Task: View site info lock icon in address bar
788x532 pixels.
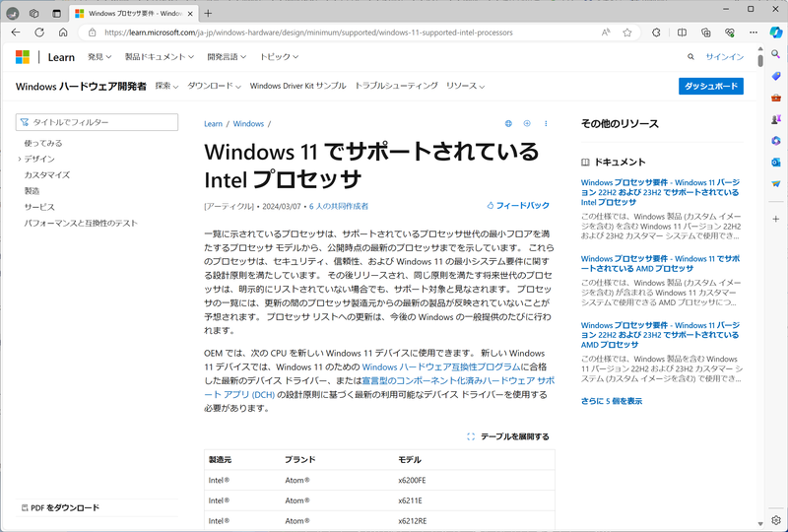Action: click(x=92, y=33)
